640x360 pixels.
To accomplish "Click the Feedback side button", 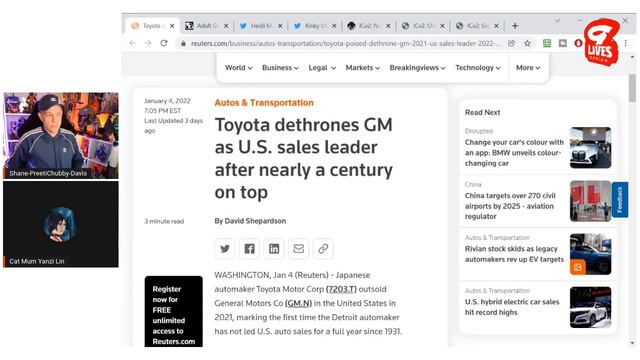I will (x=620, y=200).
